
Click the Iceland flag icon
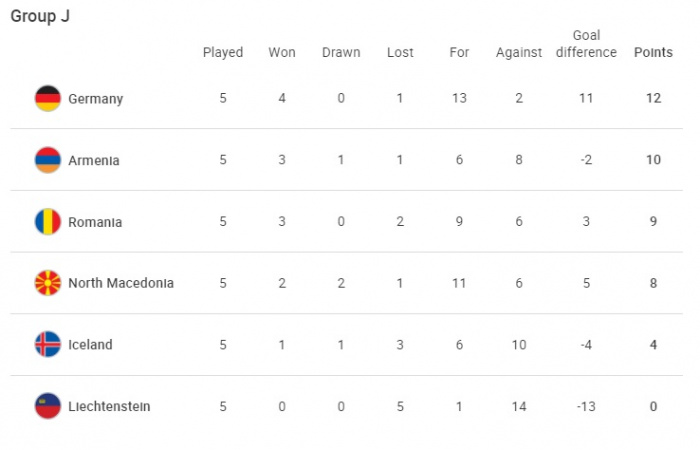48,345
